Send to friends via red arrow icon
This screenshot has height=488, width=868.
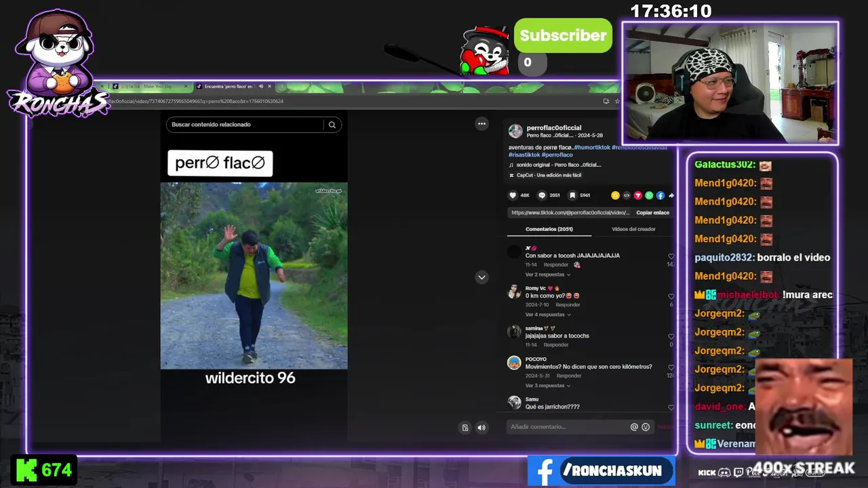[637, 195]
